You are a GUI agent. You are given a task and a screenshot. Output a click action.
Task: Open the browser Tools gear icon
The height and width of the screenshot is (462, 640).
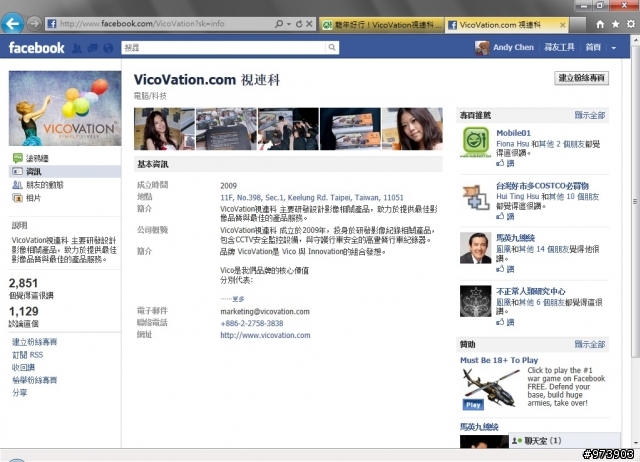coord(631,24)
